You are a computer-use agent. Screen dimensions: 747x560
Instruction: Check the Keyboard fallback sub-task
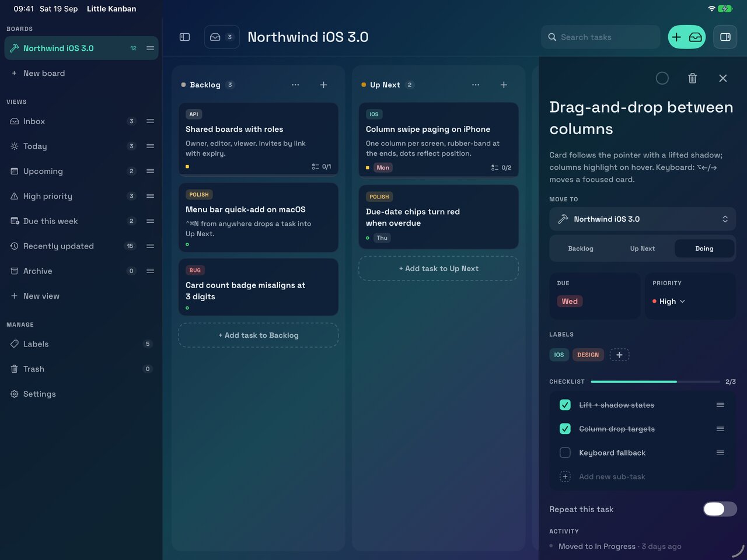565,453
